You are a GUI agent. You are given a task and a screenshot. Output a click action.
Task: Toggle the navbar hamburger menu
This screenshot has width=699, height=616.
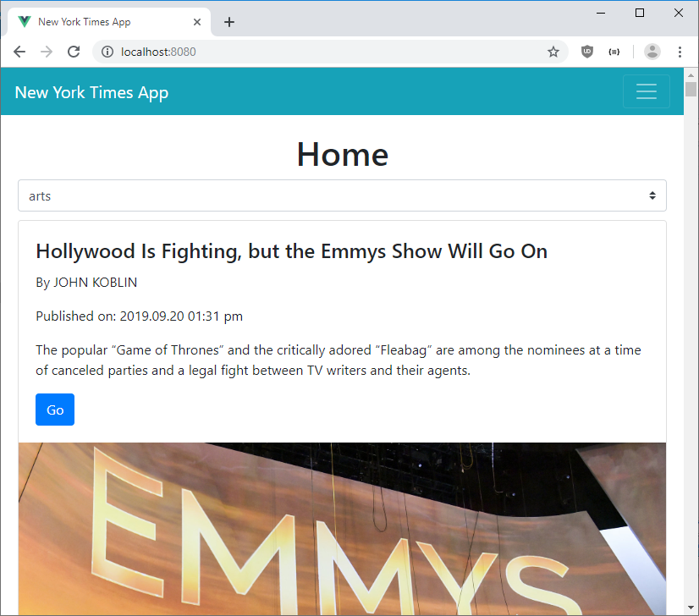point(647,91)
